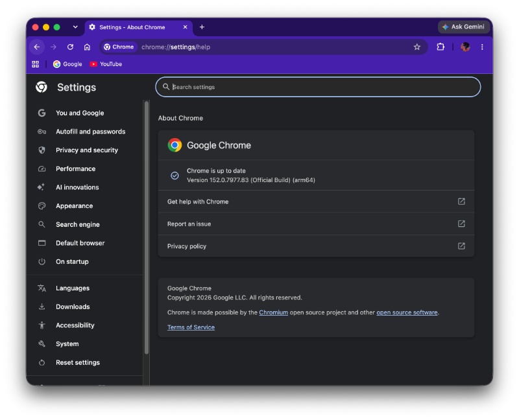Image resolution: width=519 pixels, height=420 pixels.
Task: Click the Search settings field
Action: click(318, 87)
